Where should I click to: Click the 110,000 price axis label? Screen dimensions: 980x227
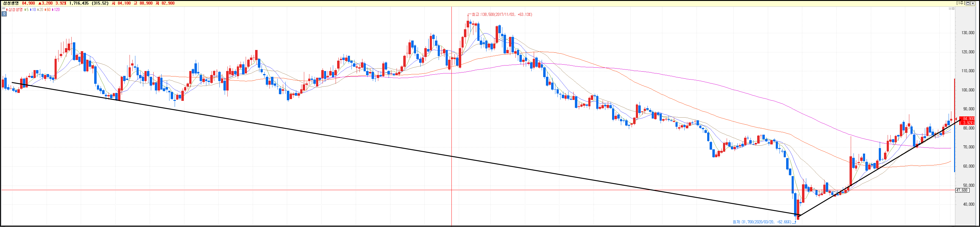[968, 71]
